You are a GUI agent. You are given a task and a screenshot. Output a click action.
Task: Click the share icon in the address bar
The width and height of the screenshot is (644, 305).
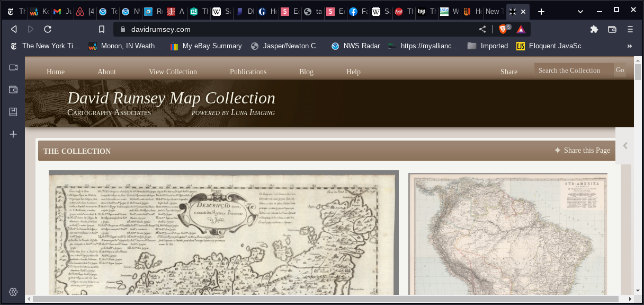(x=482, y=29)
